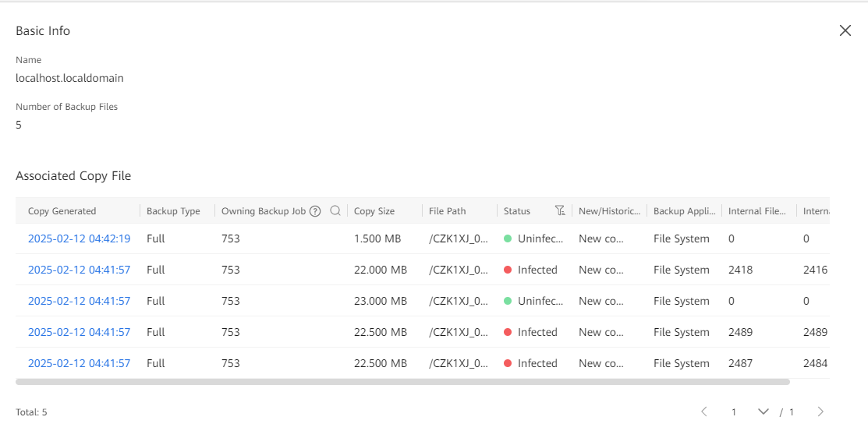Click help icon beside Owning Backup Job
The image size is (868, 438).
315,211
